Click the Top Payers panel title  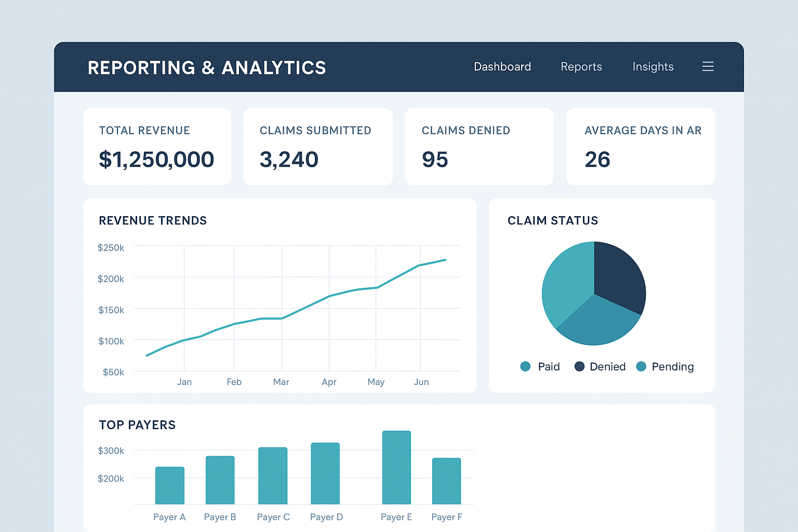pos(137,424)
